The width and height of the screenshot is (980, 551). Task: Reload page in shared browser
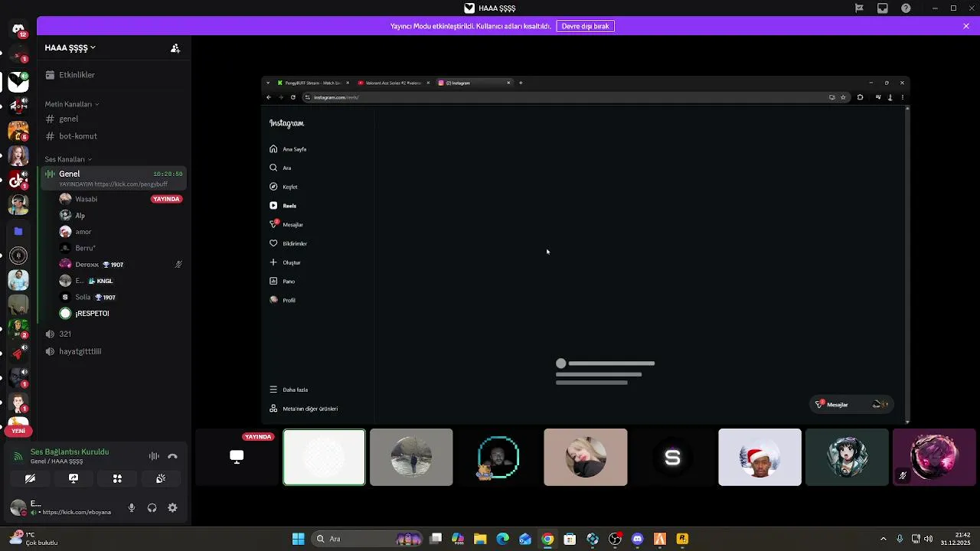click(x=292, y=97)
